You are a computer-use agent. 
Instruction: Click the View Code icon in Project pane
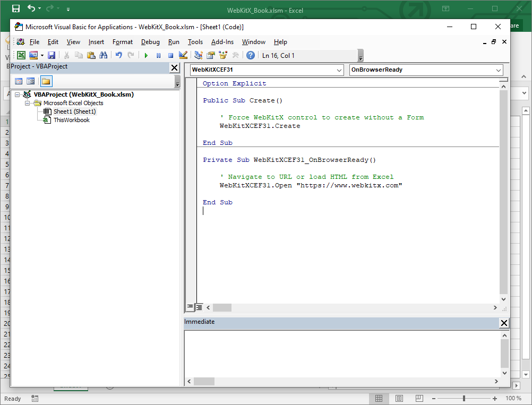pyautogui.click(x=19, y=81)
